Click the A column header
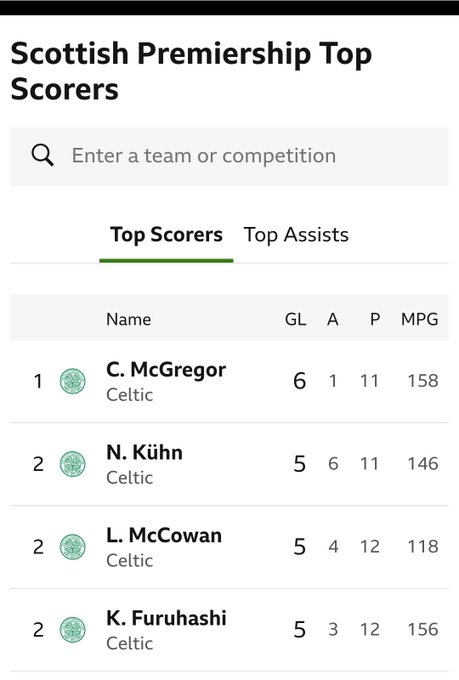459x680 pixels. [x=333, y=319]
